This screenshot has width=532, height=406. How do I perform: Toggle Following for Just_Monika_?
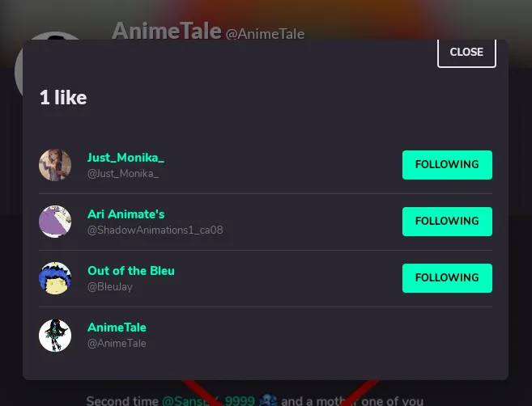pos(447,165)
